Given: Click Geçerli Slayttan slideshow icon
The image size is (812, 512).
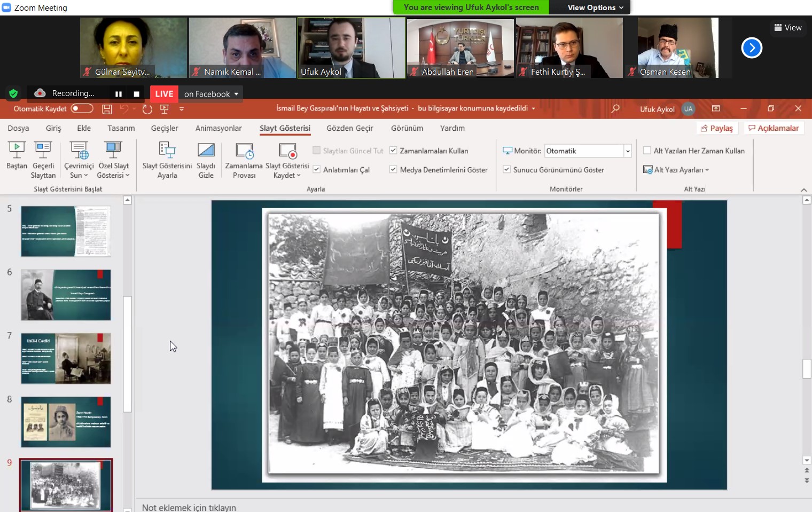Looking at the screenshot, I should coord(43,151).
